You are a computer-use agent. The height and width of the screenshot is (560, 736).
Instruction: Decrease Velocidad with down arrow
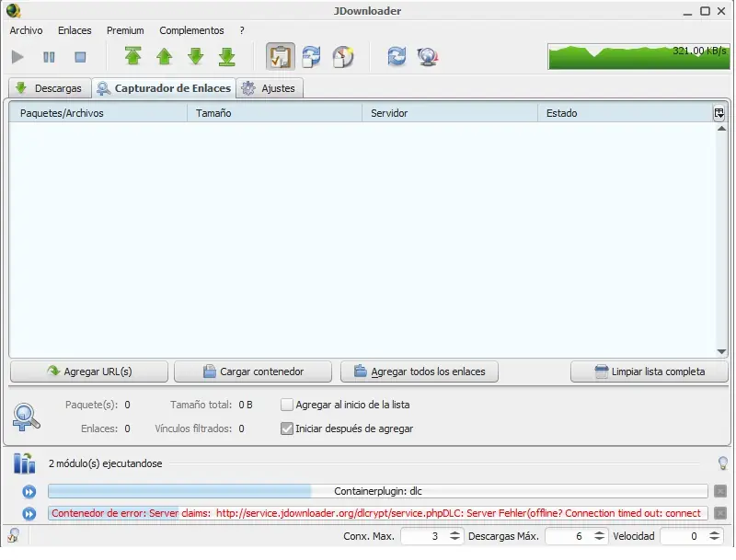(714, 540)
